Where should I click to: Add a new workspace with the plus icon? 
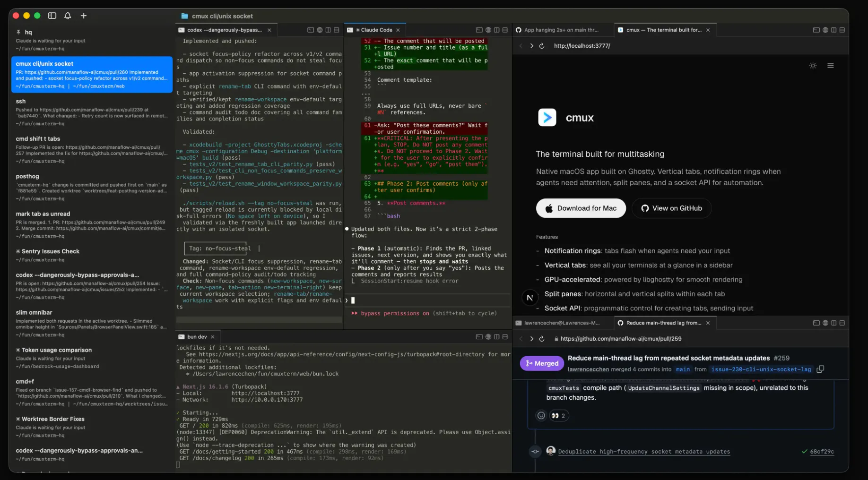tap(84, 16)
